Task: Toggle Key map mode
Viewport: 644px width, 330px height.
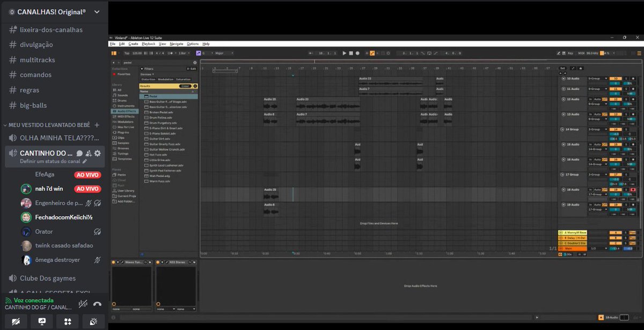Action: coord(570,53)
